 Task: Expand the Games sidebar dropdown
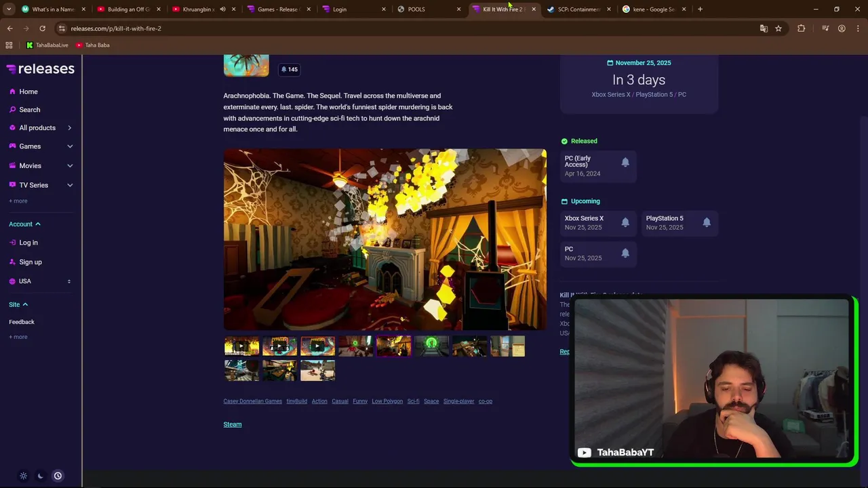point(69,146)
